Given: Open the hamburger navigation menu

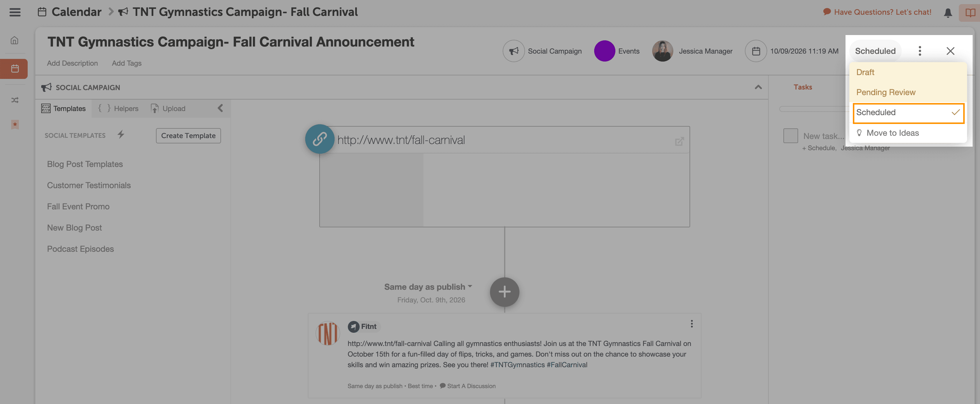Looking at the screenshot, I should tap(15, 12).
